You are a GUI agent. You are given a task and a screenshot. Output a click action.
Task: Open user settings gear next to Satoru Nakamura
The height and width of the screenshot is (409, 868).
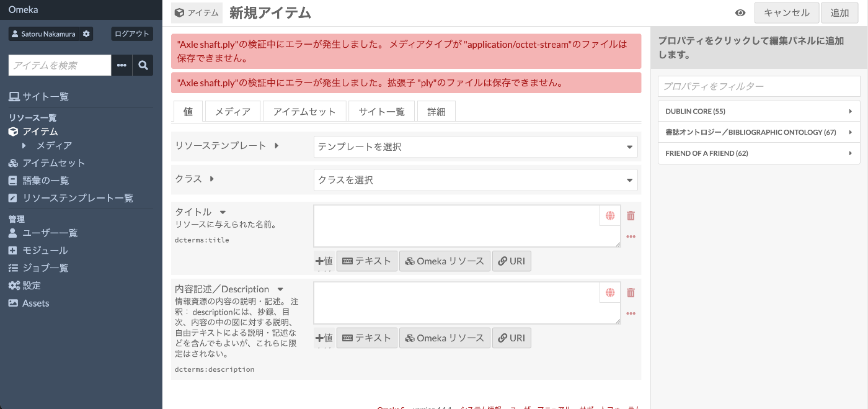click(86, 34)
